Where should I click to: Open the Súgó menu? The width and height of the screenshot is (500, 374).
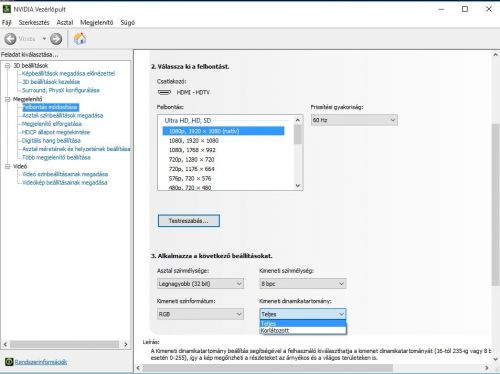point(128,23)
